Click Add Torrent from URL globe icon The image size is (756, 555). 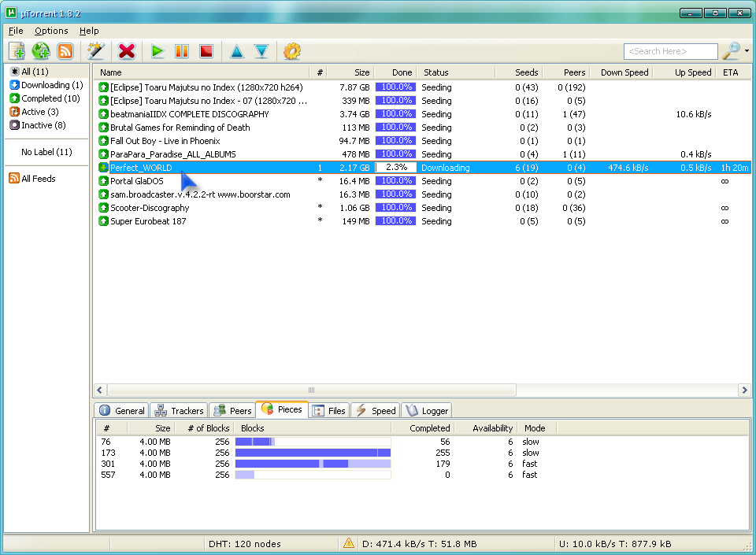pyautogui.click(x=41, y=51)
